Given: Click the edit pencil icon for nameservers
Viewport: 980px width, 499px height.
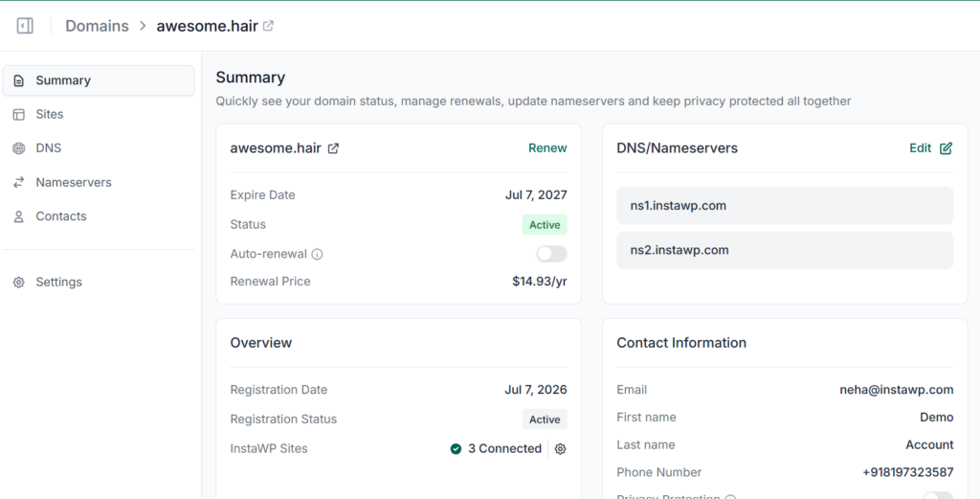Looking at the screenshot, I should [946, 148].
